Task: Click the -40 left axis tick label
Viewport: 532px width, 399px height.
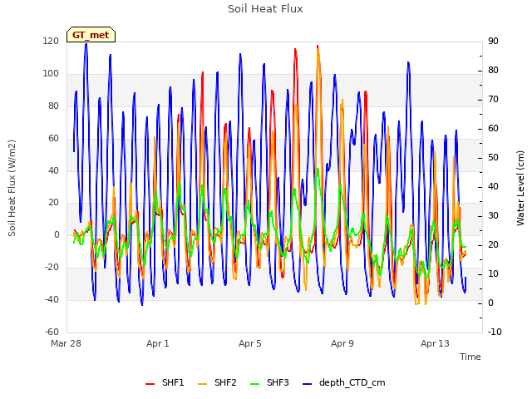Action: (x=52, y=299)
